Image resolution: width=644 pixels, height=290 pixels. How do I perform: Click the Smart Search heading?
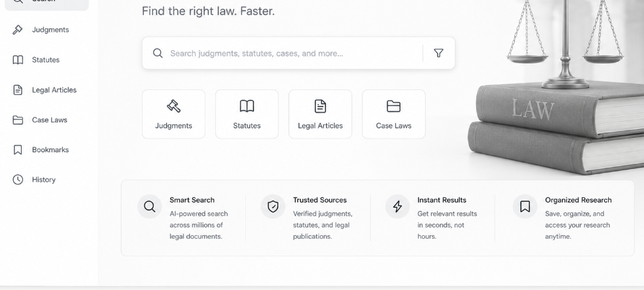tap(192, 200)
